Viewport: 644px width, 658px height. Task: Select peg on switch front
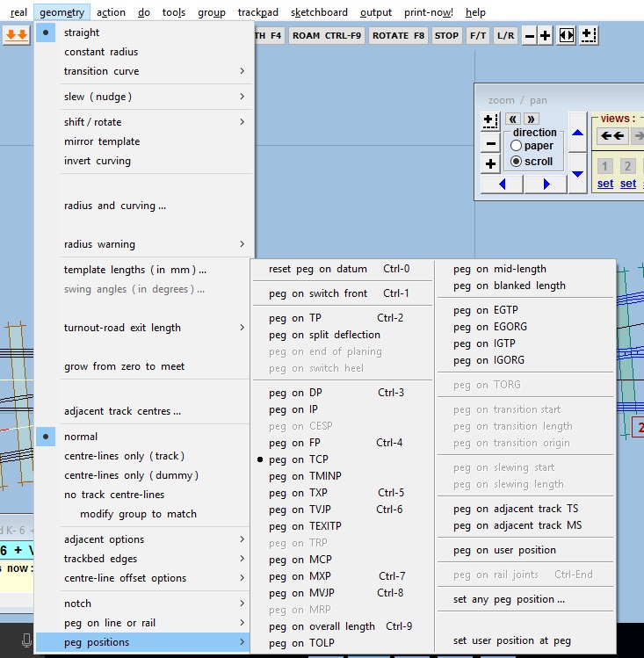[338, 293]
